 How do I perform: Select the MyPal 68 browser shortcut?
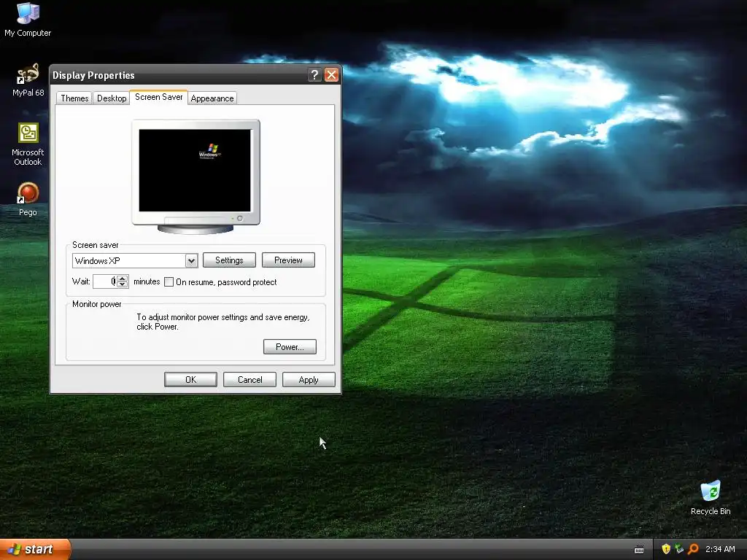pyautogui.click(x=28, y=80)
